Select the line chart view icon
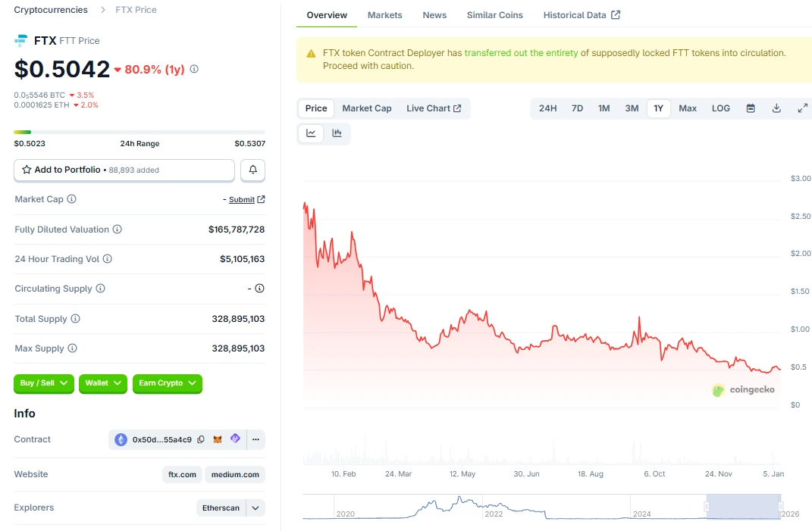This screenshot has height=531, width=812. (311, 133)
